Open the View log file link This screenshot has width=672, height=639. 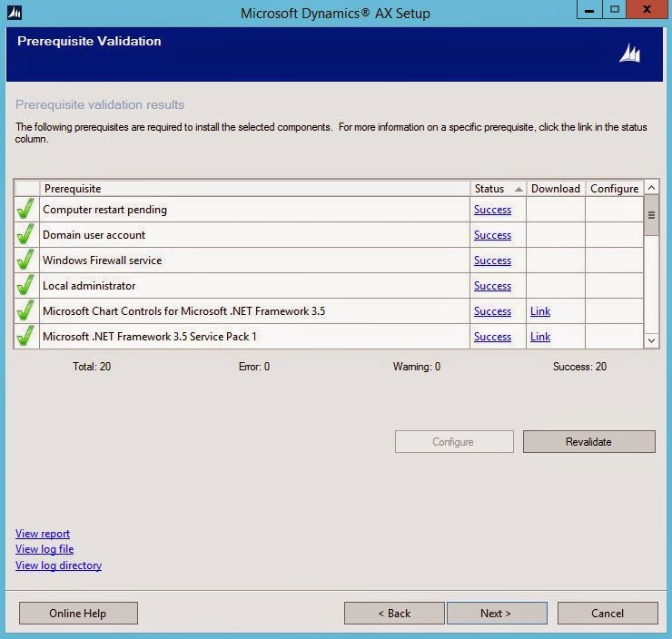44,549
